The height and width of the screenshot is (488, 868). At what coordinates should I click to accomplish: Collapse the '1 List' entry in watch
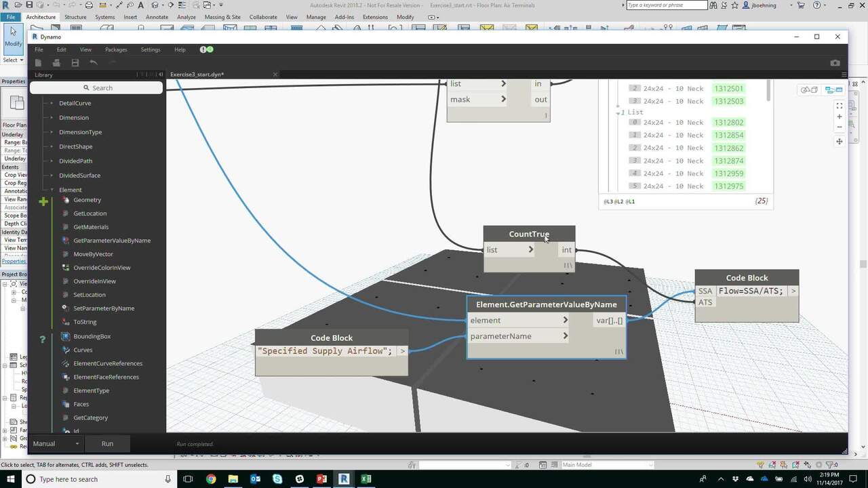pyautogui.click(x=618, y=113)
